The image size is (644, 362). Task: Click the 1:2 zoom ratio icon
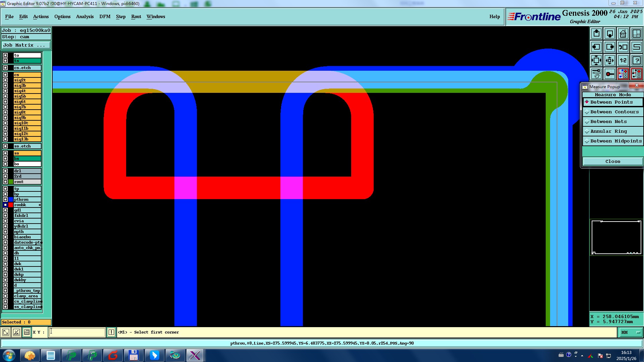[623, 60]
